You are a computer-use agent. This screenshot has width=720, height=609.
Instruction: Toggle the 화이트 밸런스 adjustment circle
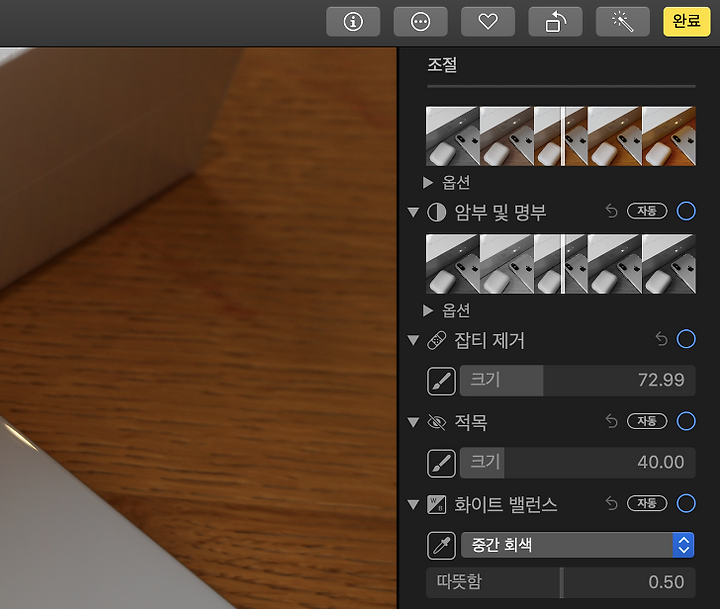(x=686, y=503)
